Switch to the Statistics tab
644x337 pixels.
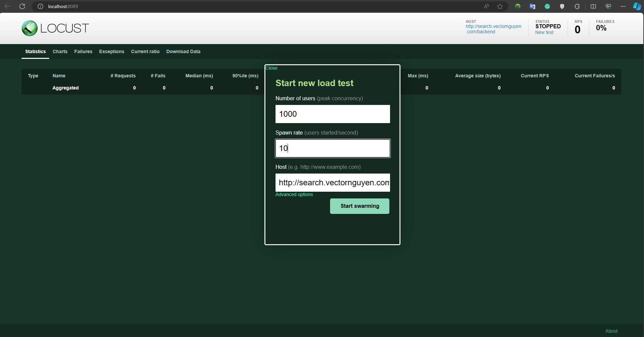(x=35, y=51)
